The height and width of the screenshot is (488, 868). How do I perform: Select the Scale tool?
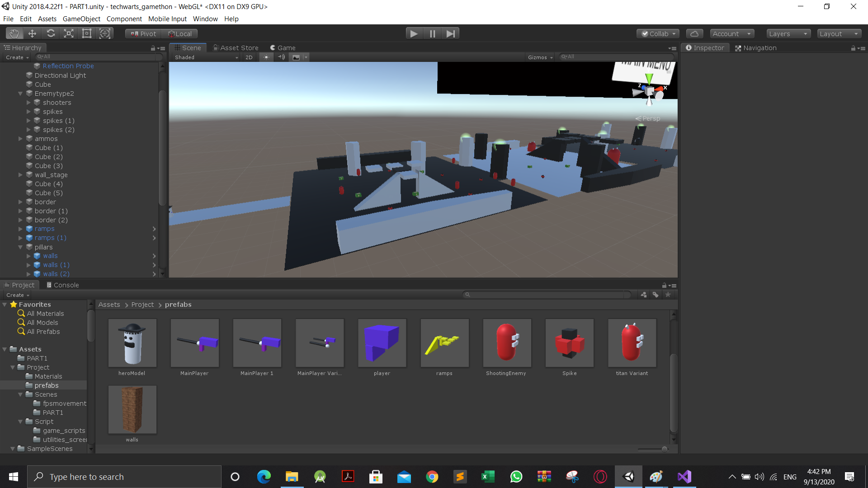point(69,33)
